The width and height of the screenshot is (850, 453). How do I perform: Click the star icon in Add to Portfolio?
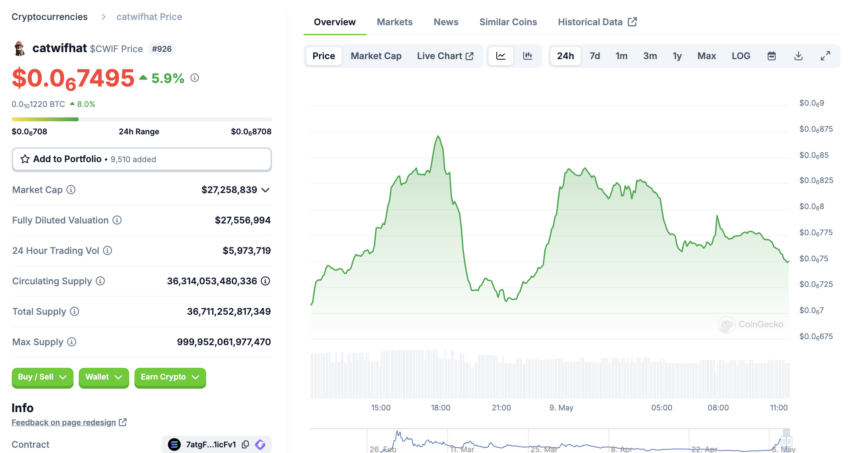[x=25, y=159]
